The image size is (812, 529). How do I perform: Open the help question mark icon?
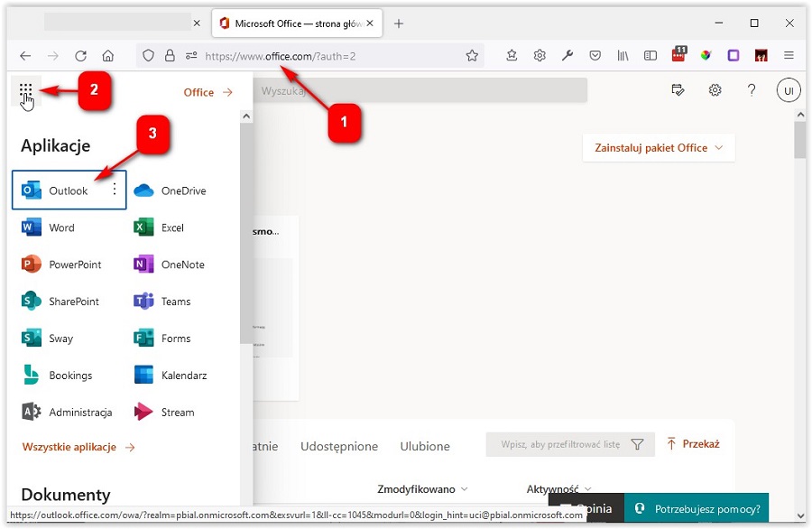pyautogui.click(x=752, y=90)
